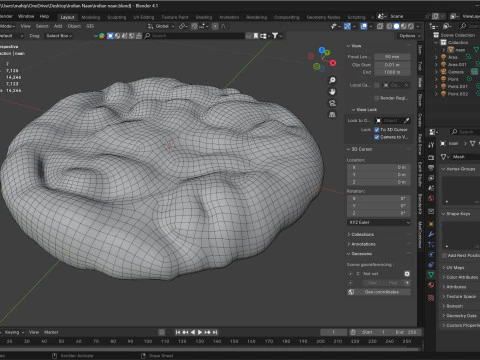Image resolution: width=480 pixels, height=360 pixels.
Task: Click the outliner search field
Action: [469, 26]
